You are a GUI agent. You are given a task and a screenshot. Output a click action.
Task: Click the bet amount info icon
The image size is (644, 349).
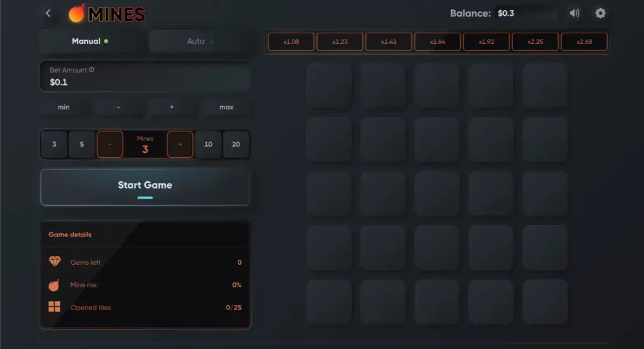(92, 70)
